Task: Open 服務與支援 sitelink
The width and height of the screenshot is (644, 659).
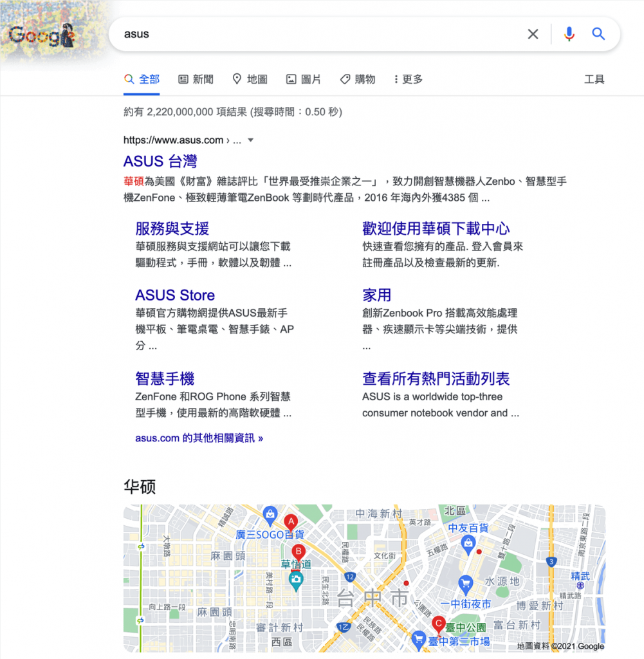Action: point(172,228)
